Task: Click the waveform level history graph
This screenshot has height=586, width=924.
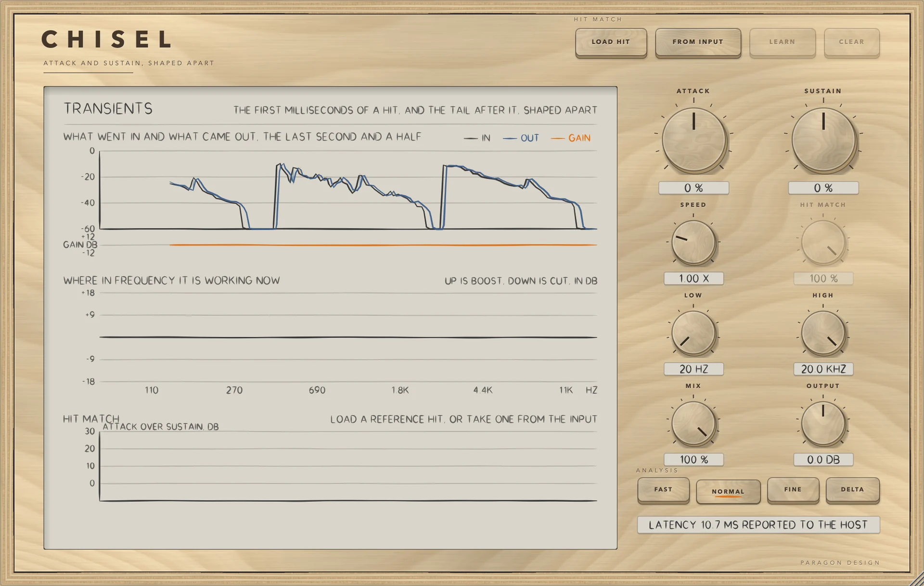Action: 348,190
